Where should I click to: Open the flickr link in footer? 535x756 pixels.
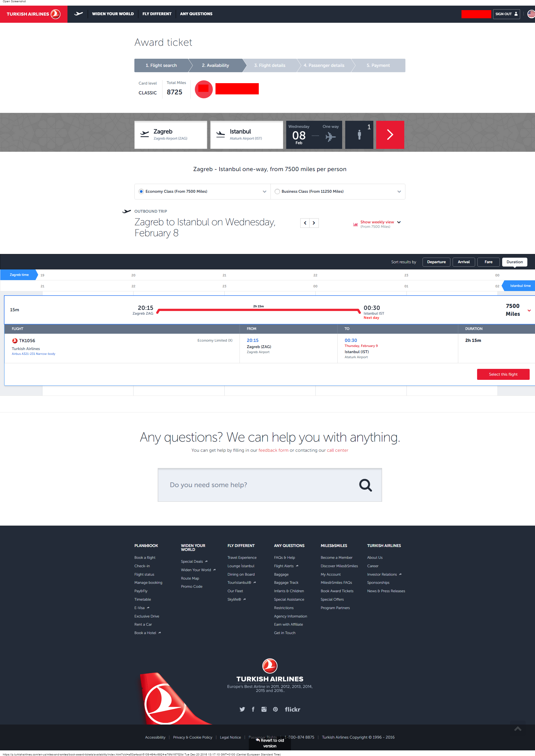(293, 709)
